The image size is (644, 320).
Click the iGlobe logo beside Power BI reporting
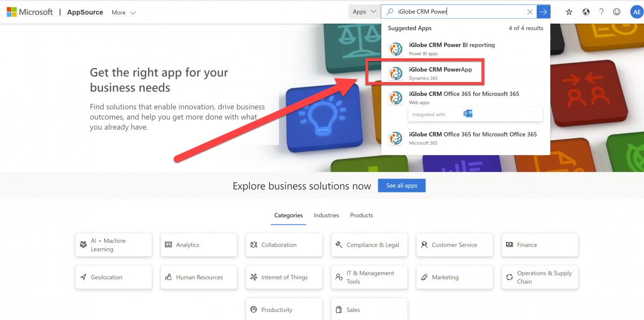[396, 49]
